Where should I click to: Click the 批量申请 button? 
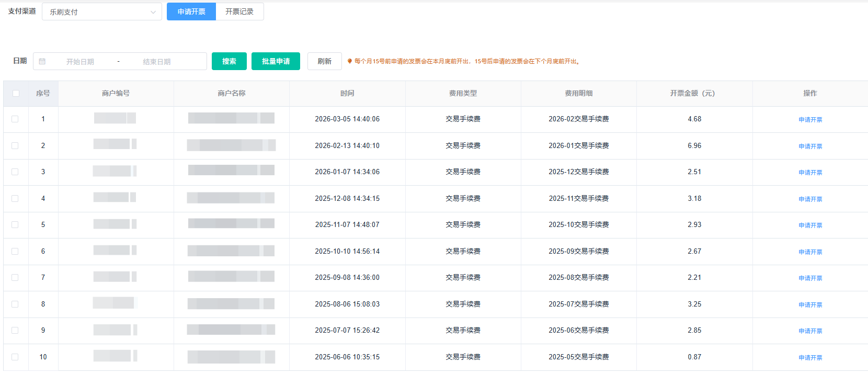[x=276, y=61]
